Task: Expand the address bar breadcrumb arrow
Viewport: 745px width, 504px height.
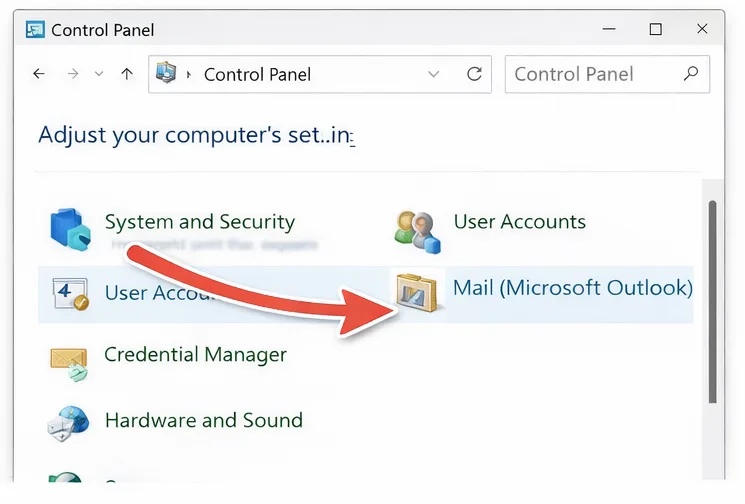Action: [x=190, y=75]
